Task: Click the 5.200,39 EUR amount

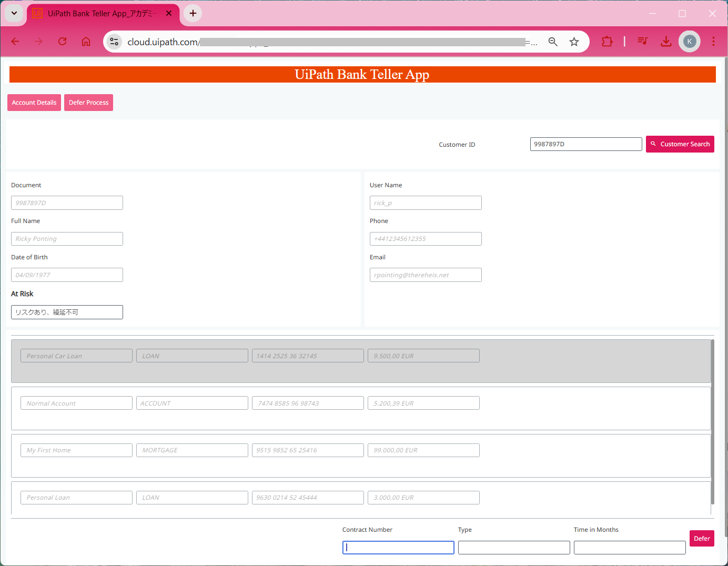Action: 423,403
